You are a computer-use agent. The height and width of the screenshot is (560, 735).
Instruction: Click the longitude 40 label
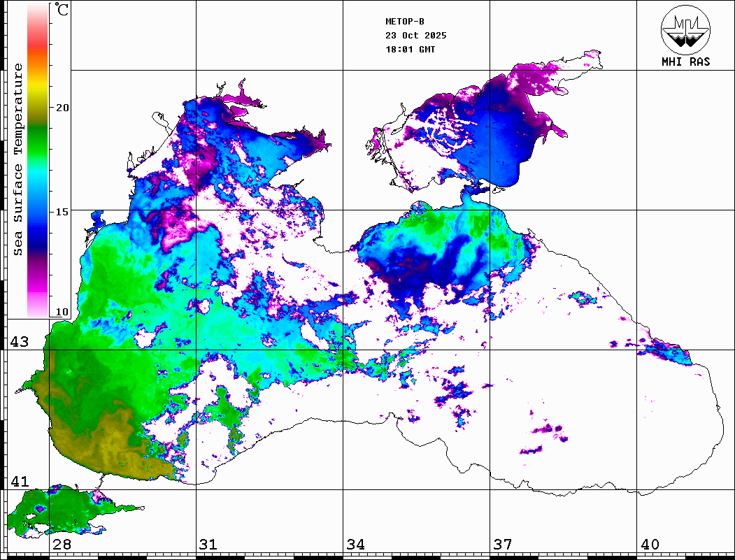coord(650,545)
